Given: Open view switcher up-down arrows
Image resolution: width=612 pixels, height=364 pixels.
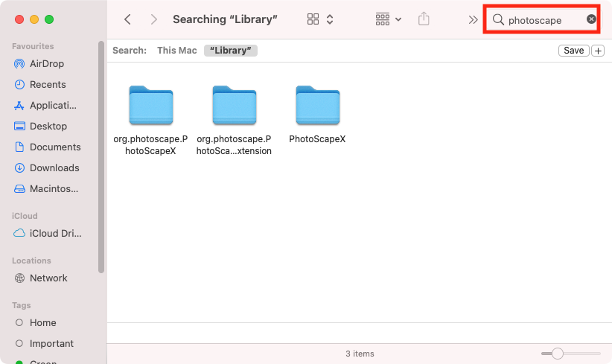Looking at the screenshot, I should [x=330, y=19].
